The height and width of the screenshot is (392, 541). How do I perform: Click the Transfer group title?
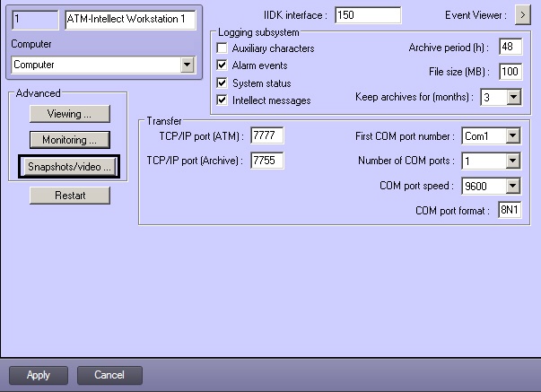164,121
